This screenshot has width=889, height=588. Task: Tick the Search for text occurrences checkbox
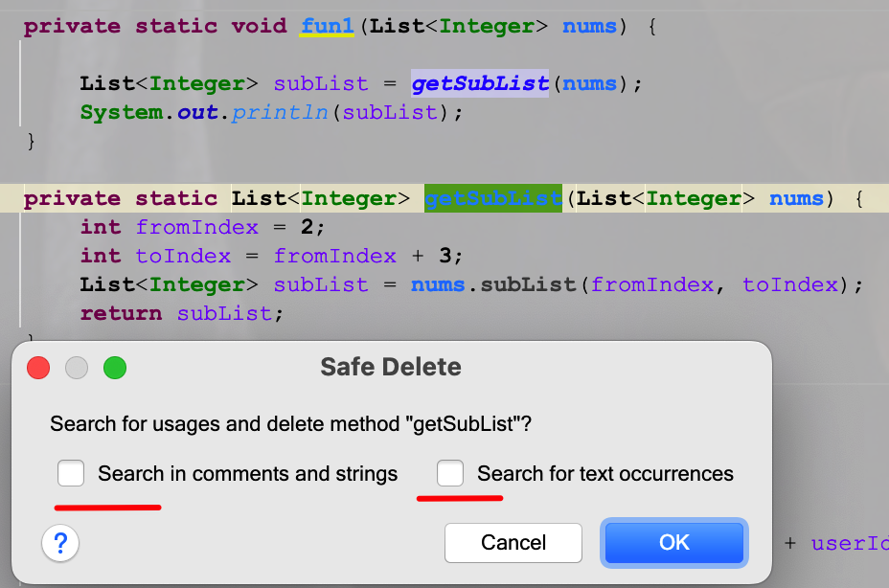coord(450,473)
